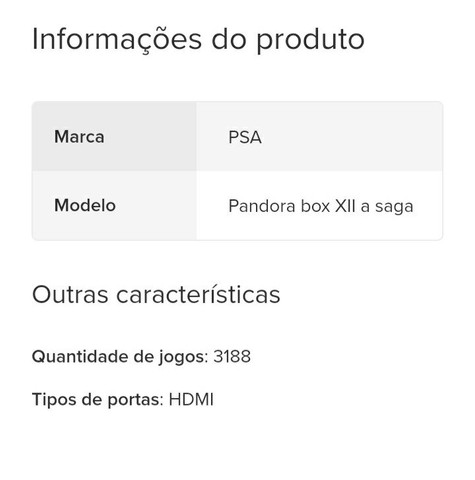Click the word "produto" in the title

point(310,41)
